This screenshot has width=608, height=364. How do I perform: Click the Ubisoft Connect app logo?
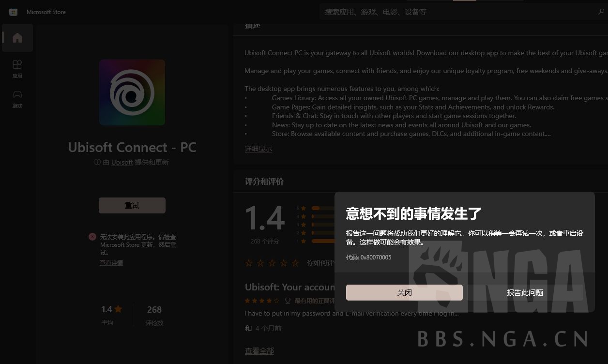(132, 92)
